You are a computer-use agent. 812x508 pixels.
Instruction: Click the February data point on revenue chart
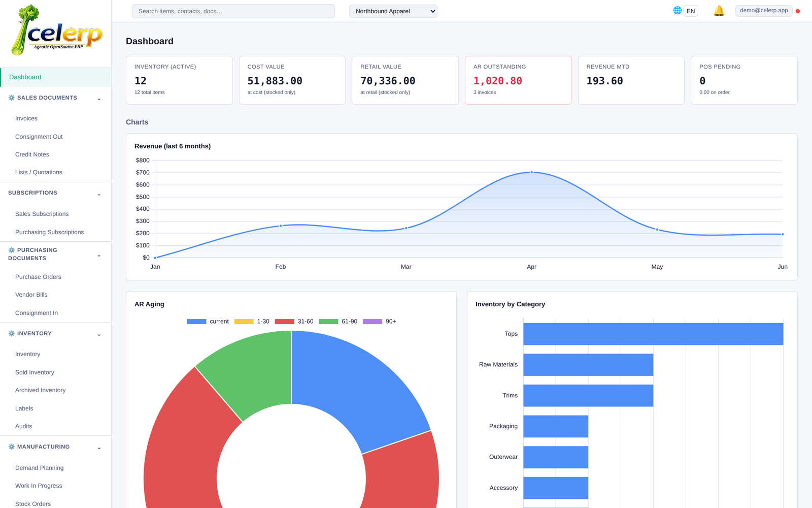[281, 226]
